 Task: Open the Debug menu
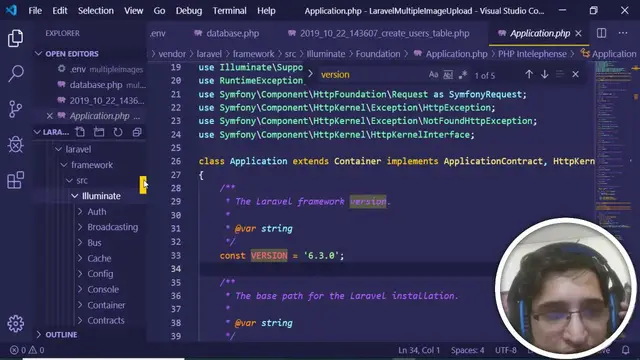(x=189, y=11)
